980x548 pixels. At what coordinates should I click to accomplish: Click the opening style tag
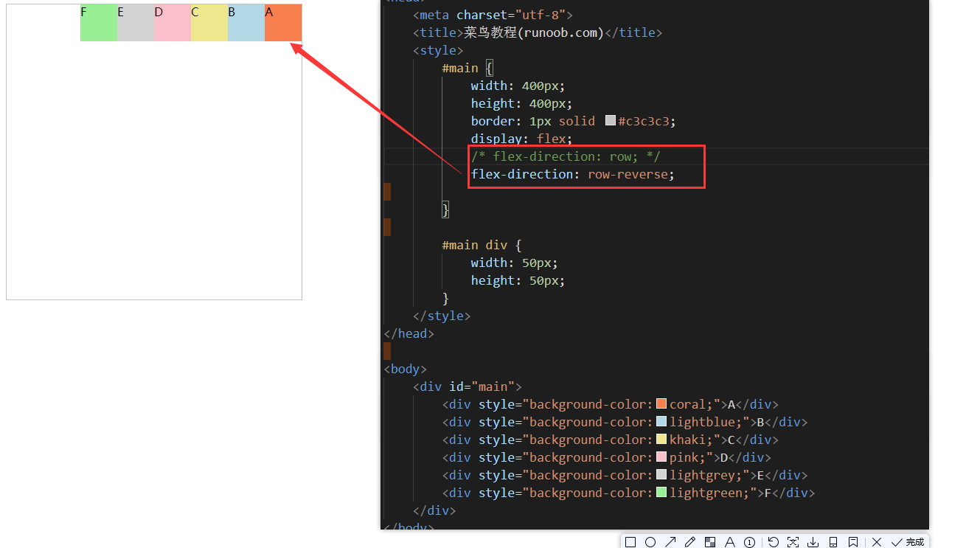(x=438, y=50)
